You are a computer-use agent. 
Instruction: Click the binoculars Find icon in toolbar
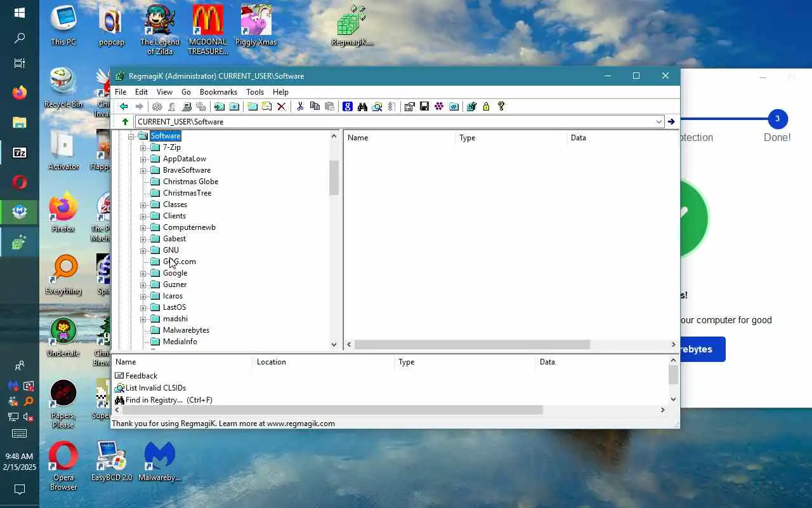point(362,107)
